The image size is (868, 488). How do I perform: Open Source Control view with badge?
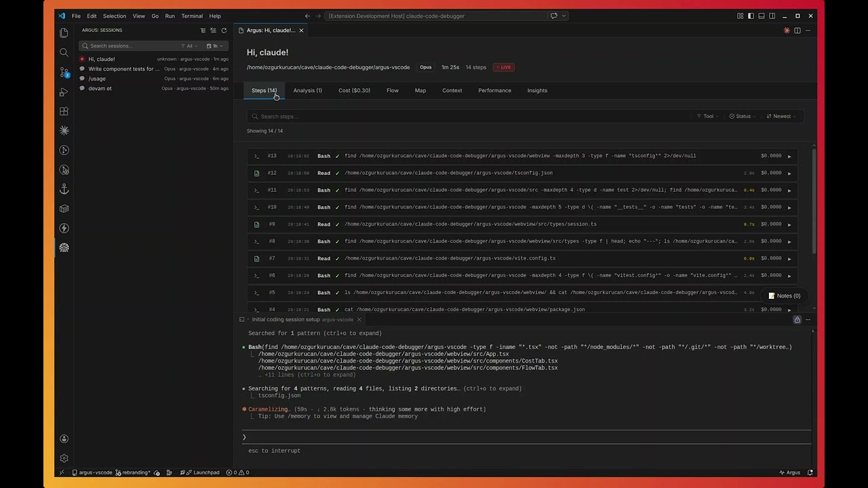tap(64, 72)
